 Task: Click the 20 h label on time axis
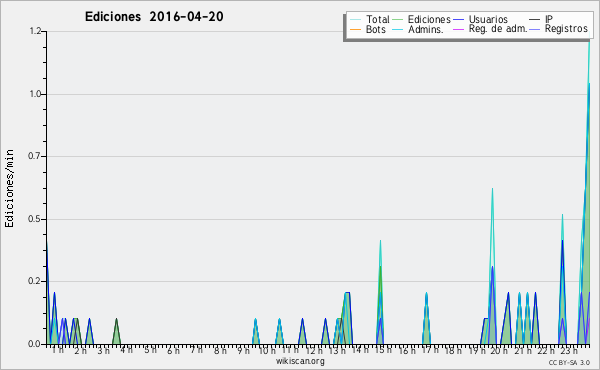(x=499, y=350)
